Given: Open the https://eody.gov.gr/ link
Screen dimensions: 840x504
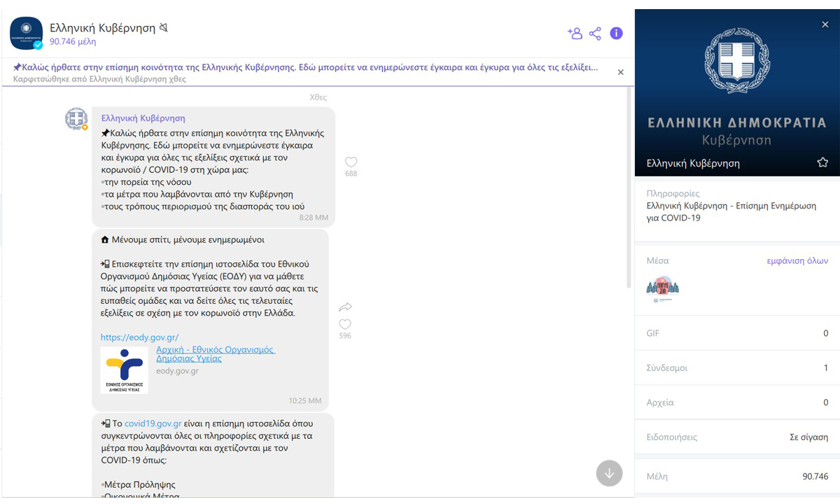Looking at the screenshot, I should click(139, 337).
